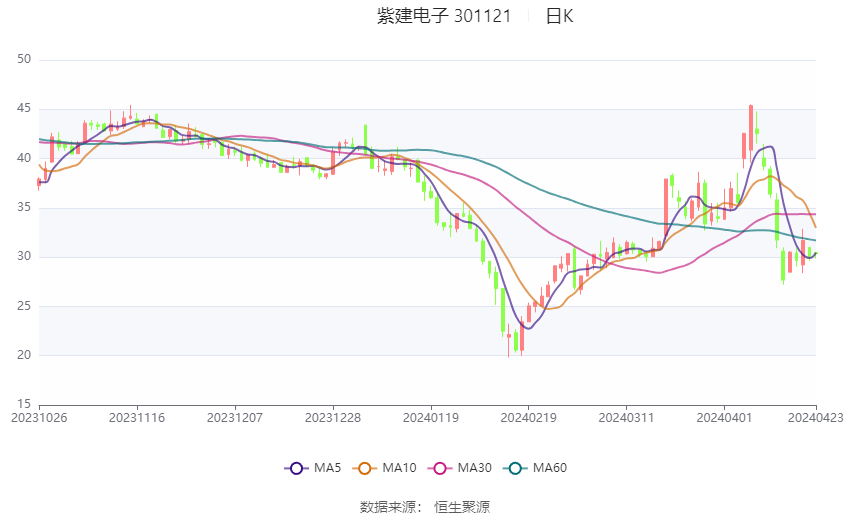850x517 pixels.
Task: Click the 数据来源 label
Action: [x=388, y=507]
